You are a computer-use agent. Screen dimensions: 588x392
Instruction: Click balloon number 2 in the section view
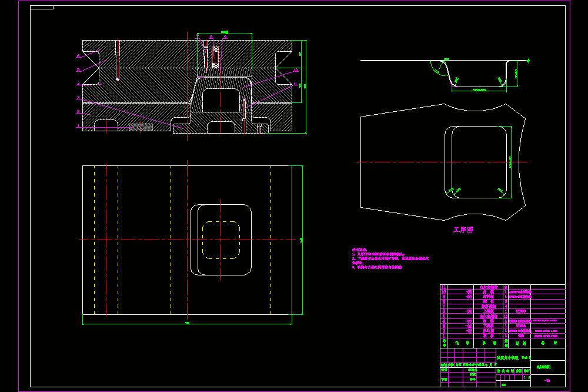click(x=78, y=112)
